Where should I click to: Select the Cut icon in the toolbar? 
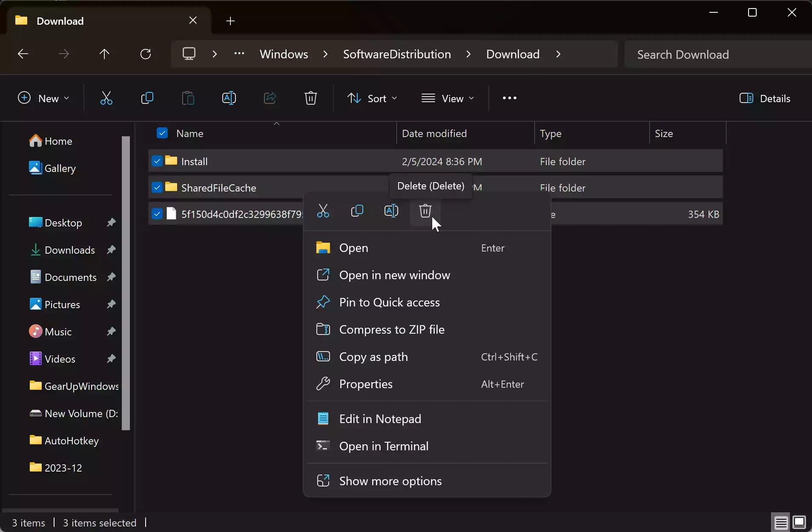(x=106, y=98)
